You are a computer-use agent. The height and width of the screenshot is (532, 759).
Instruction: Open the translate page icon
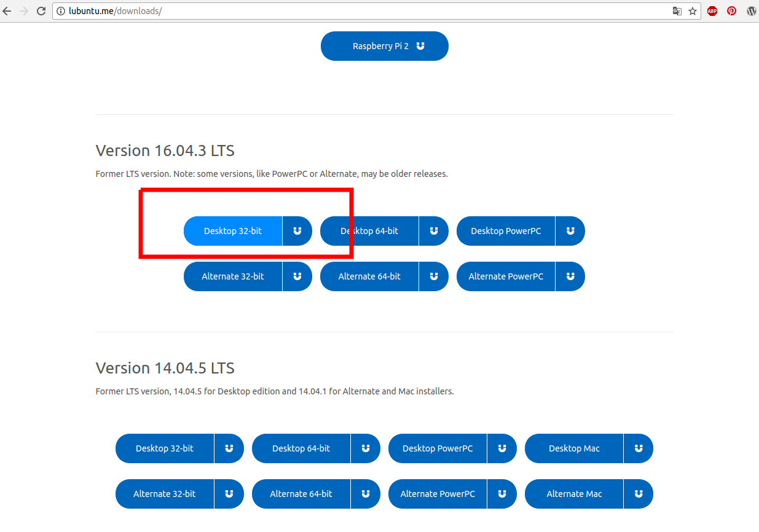(677, 11)
